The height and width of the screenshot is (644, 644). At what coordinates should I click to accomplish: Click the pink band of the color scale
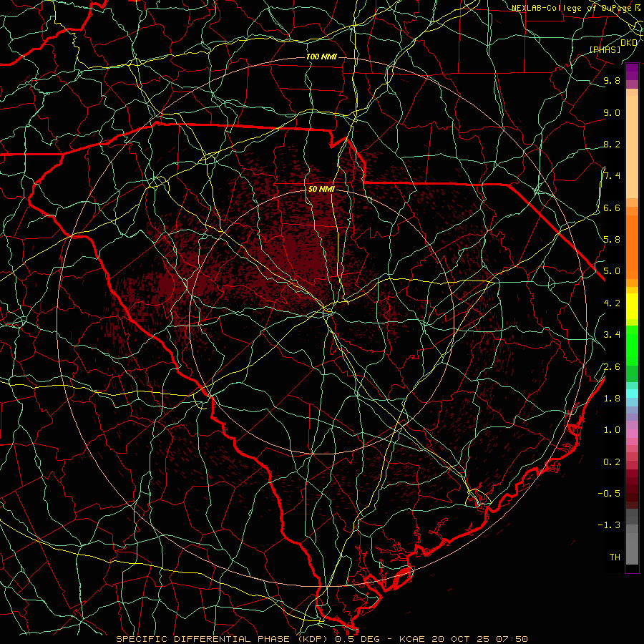click(x=632, y=434)
